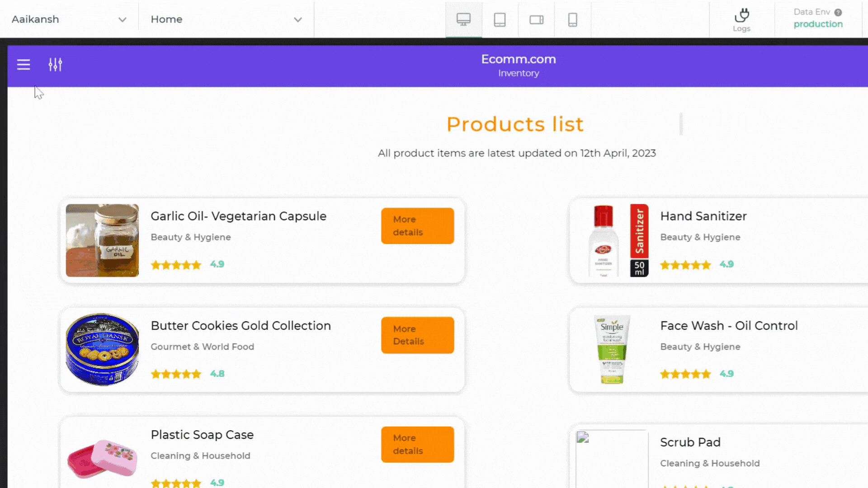
Task: Open the Royal Dansk cookies tin image
Action: [x=102, y=349]
